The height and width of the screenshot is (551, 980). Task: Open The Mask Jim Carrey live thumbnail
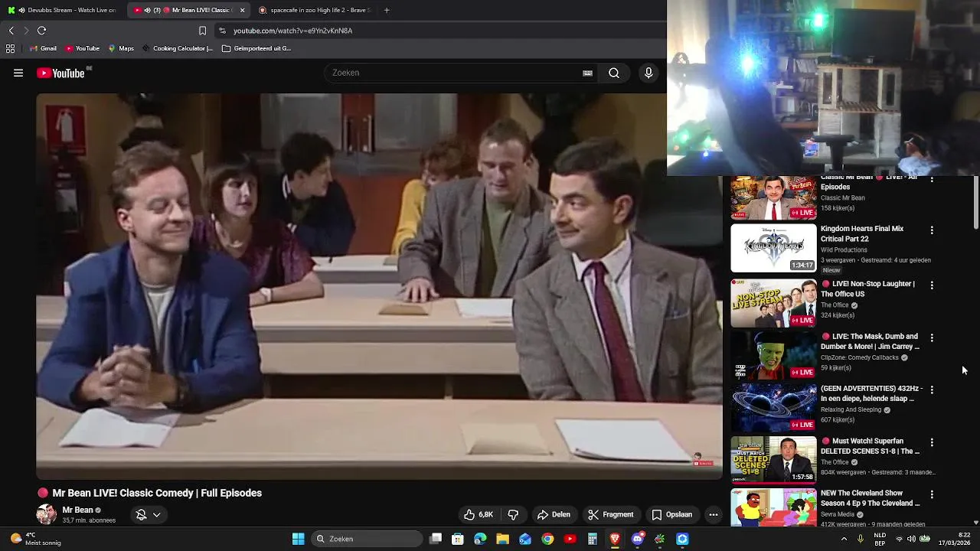[x=773, y=356]
